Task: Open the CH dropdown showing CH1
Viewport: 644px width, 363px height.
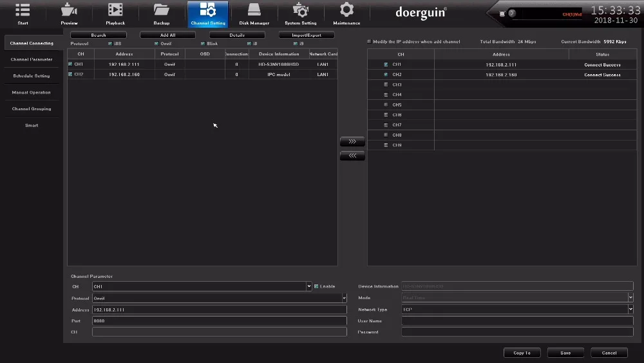Action: point(202,286)
